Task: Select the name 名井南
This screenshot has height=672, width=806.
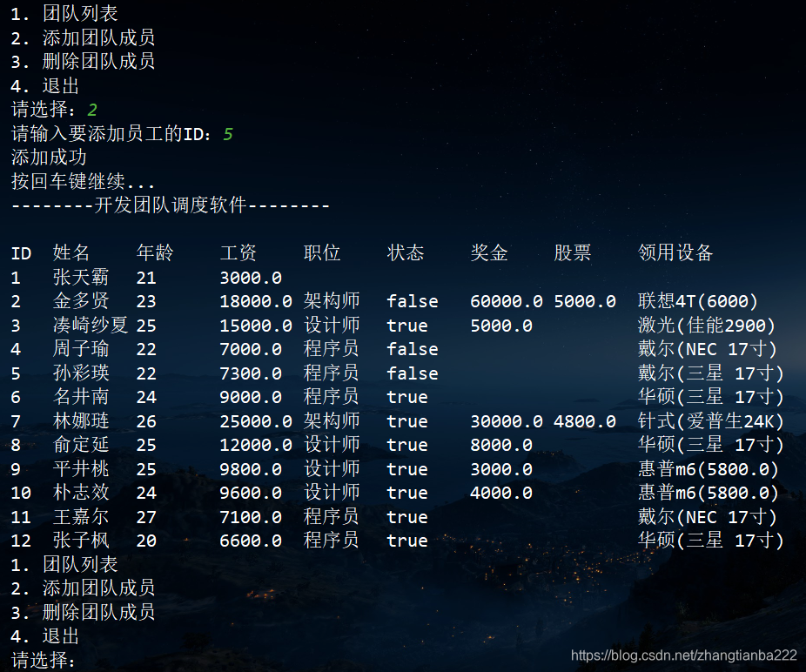Action: (81, 396)
